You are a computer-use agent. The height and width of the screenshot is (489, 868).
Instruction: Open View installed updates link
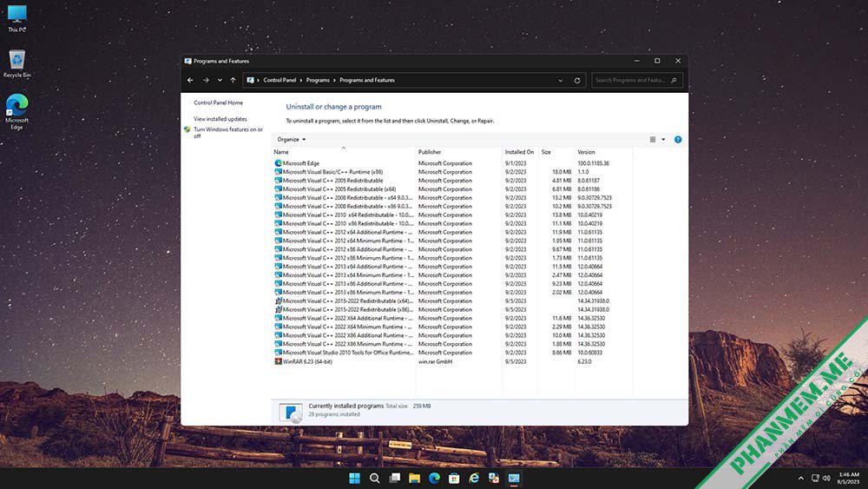point(220,119)
